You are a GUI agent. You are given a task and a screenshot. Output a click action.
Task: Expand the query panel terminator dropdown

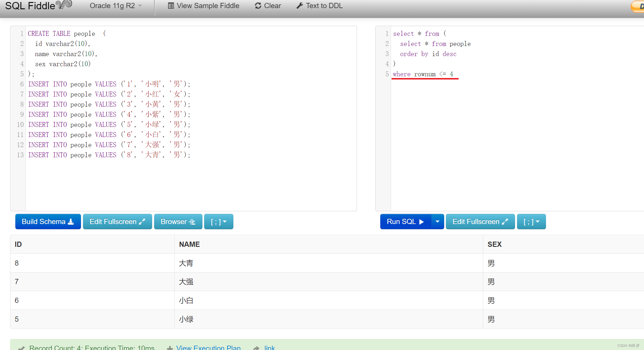pyautogui.click(x=531, y=222)
